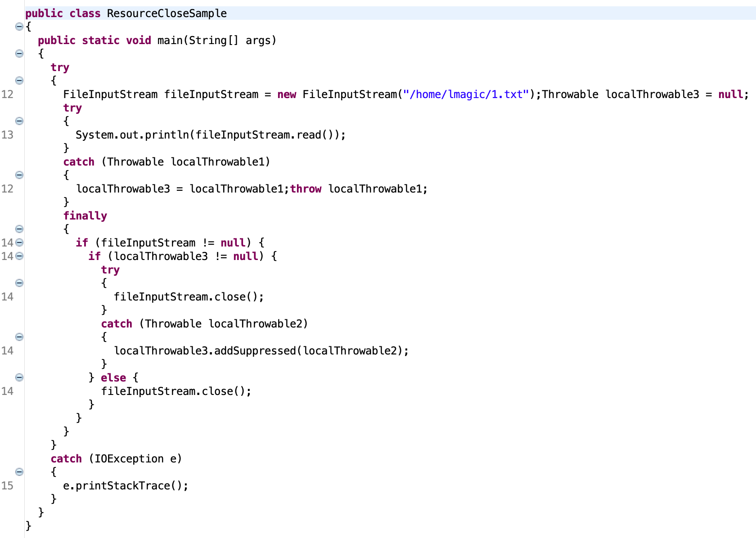Screen dimensions: 756x538
Task: Collapse the fold for the block containing System.out.println
Action: [x=19, y=121]
